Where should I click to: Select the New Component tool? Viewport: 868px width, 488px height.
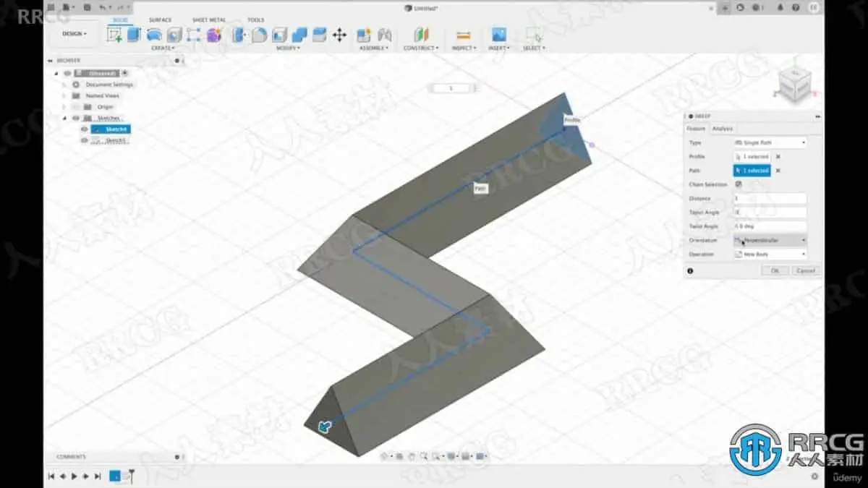pos(364,35)
